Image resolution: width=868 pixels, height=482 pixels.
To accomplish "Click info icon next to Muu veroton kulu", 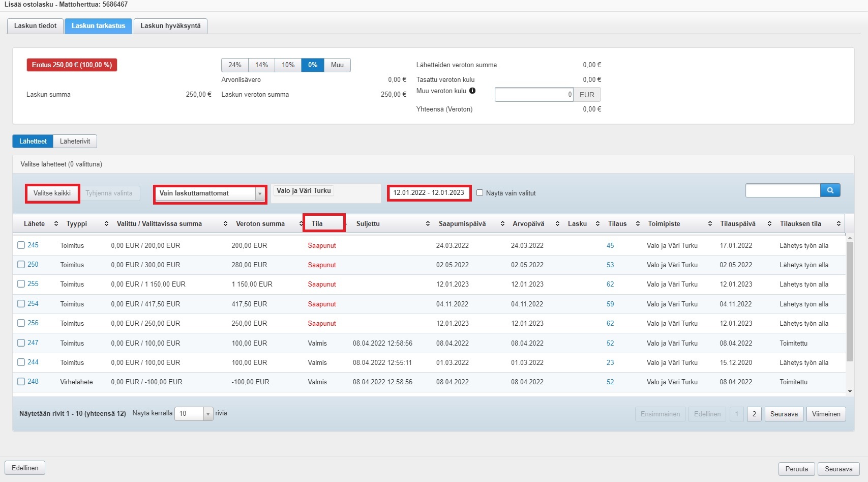I will click(472, 91).
